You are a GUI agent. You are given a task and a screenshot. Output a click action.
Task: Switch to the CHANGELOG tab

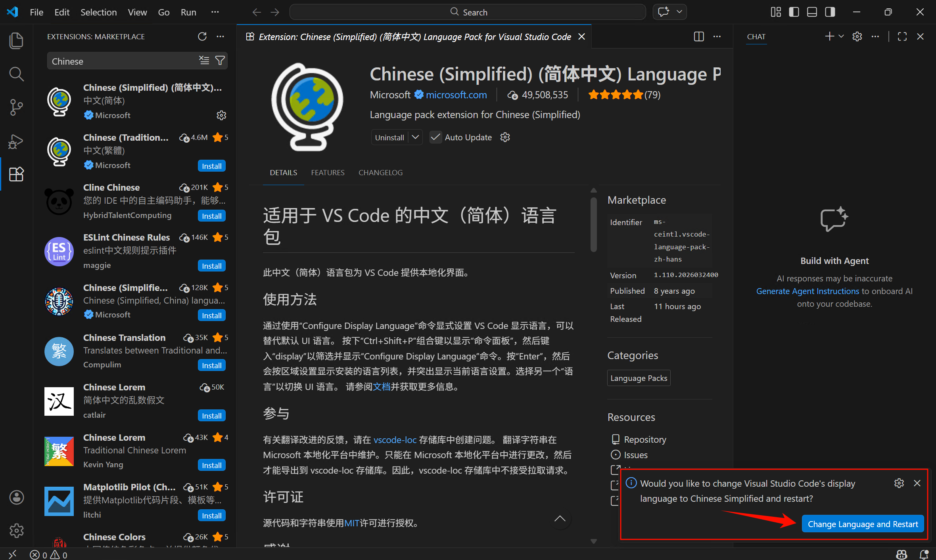380,172
